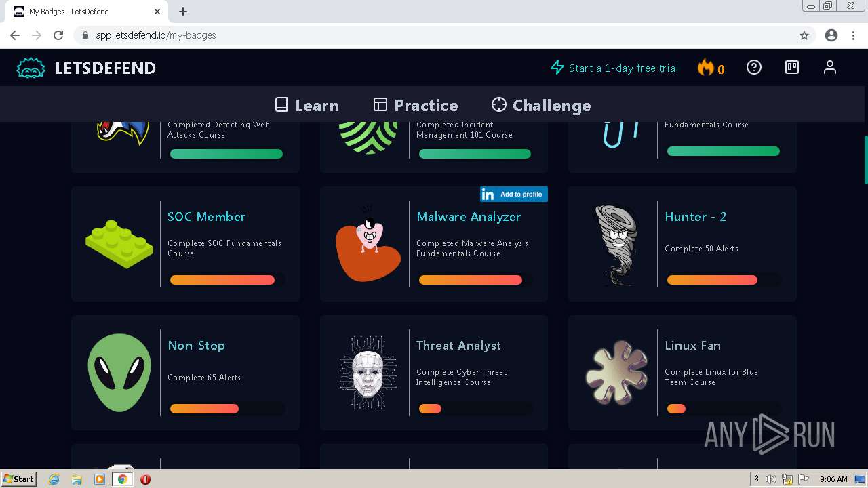This screenshot has height=488, width=868.
Task: Click the Detecting Web Attacks green progress bar
Action: point(226,154)
